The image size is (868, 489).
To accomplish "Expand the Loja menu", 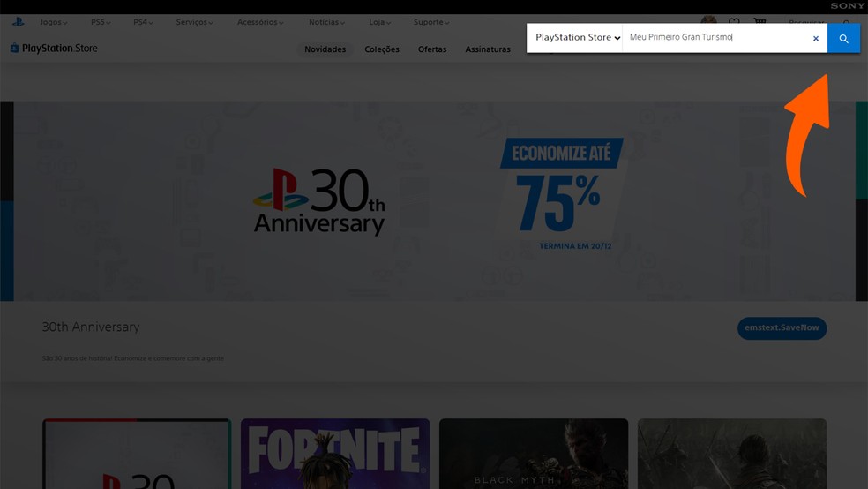I will (x=379, y=22).
